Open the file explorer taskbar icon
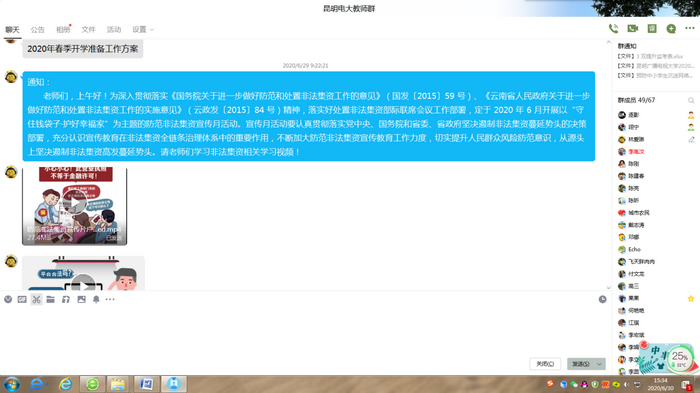 tap(118, 384)
